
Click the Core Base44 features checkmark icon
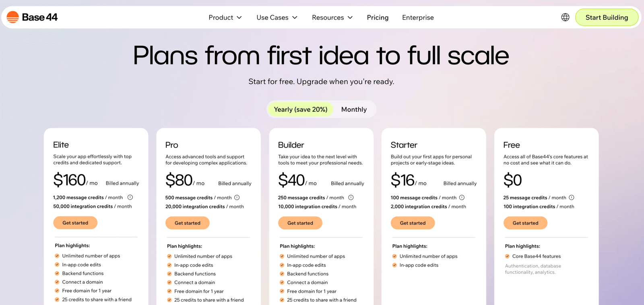[x=507, y=256]
